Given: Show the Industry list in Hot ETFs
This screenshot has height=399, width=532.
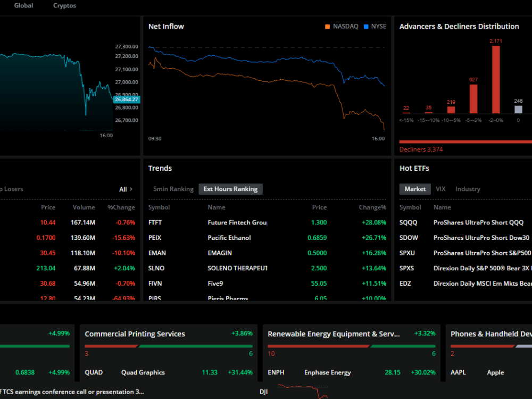Looking at the screenshot, I should coord(467,188).
